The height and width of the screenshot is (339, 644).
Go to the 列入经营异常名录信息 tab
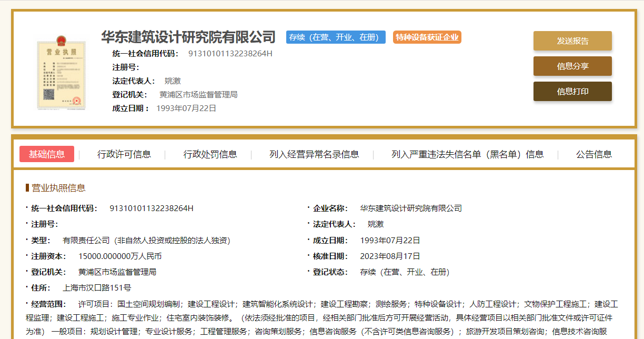(314, 154)
